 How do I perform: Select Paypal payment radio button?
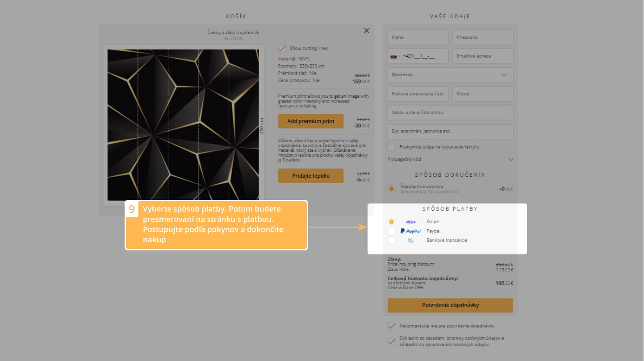391,231
